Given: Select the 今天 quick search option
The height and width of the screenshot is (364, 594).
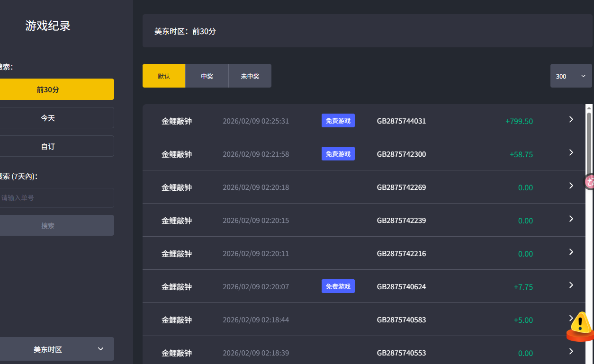Looking at the screenshot, I should tap(48, 118).
